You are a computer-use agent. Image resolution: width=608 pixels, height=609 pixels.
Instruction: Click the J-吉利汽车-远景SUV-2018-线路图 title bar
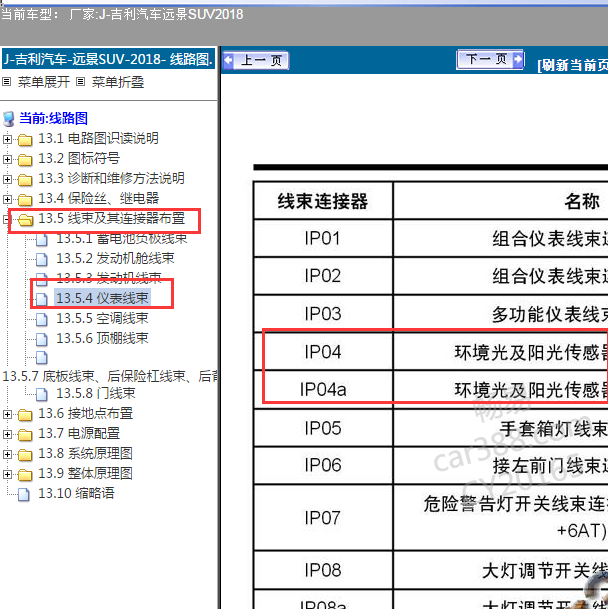point(108,59)
